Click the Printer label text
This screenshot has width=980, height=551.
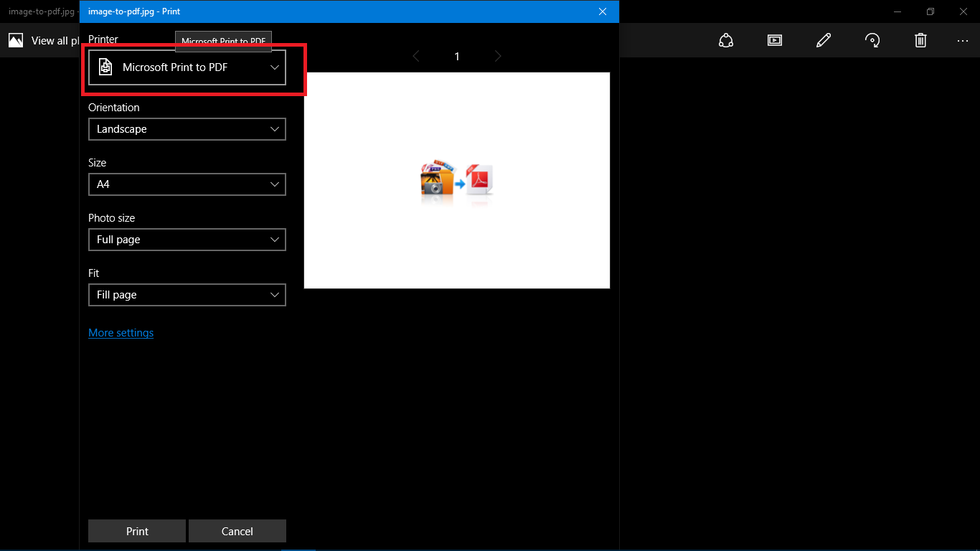pyautogui.click(x=103, y=39)
